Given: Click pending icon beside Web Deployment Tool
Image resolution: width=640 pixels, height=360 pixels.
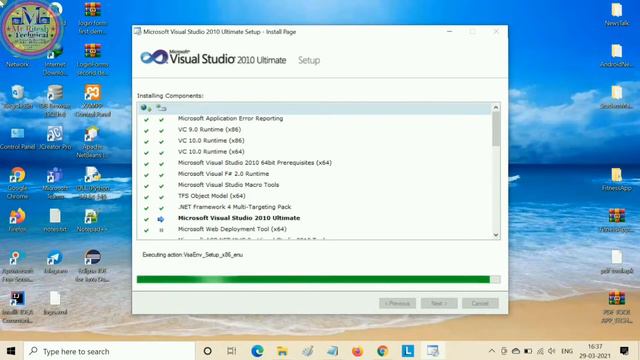Looking at the screenshot, I should pos(161,230).
